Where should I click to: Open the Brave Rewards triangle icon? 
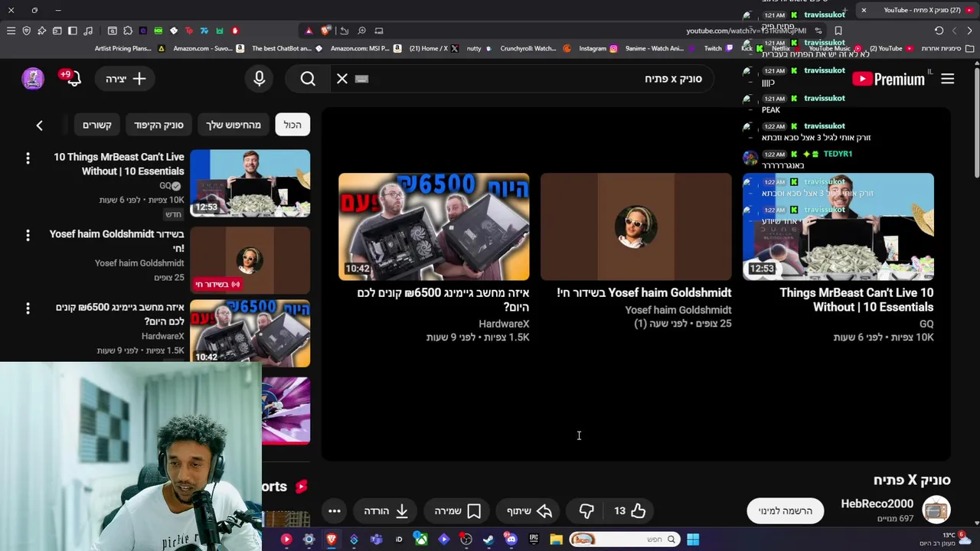309,31
